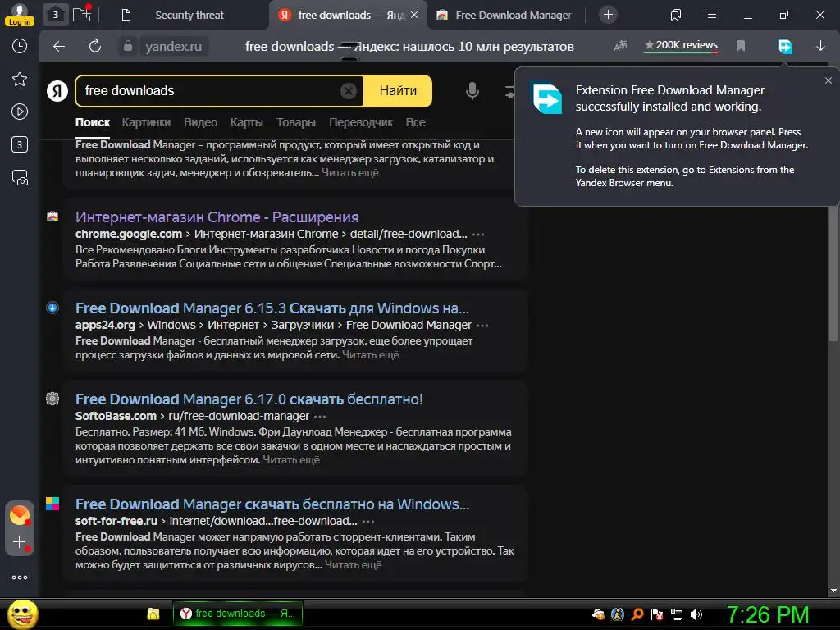
Task: Click the Log in profile icon
Action: [x=20, y=15]
